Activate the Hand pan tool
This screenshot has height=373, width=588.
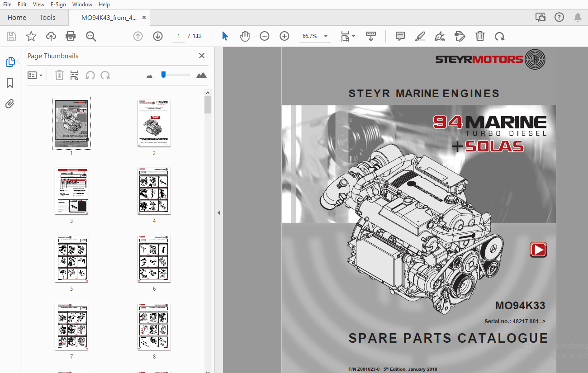click(x=245, y=36)
